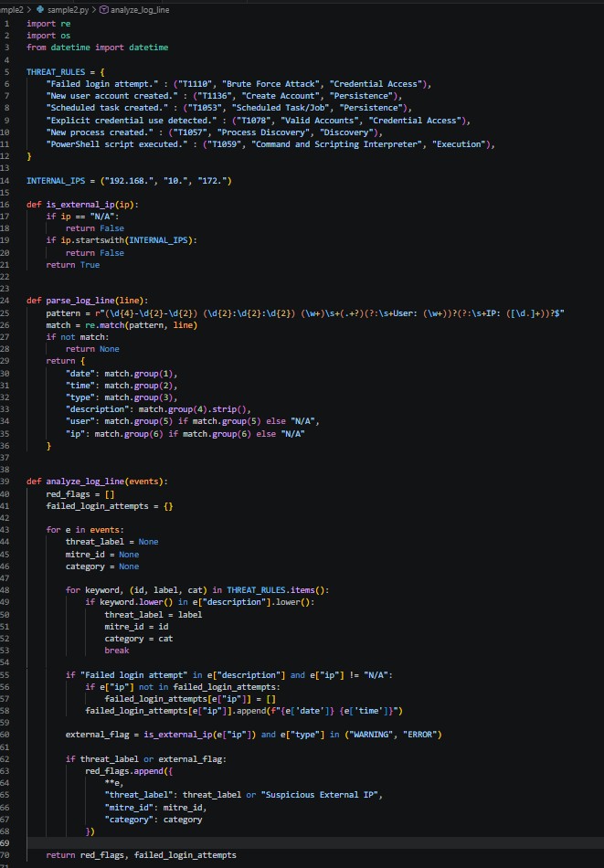The height and width of the screenshot is (868, 604).
Task: Open the analyze_log_line breadcrumb symbol
Action: point(140,10)
